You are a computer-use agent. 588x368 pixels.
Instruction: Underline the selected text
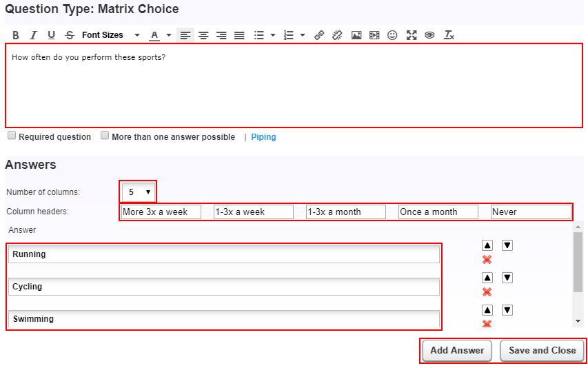coord(52,35)
